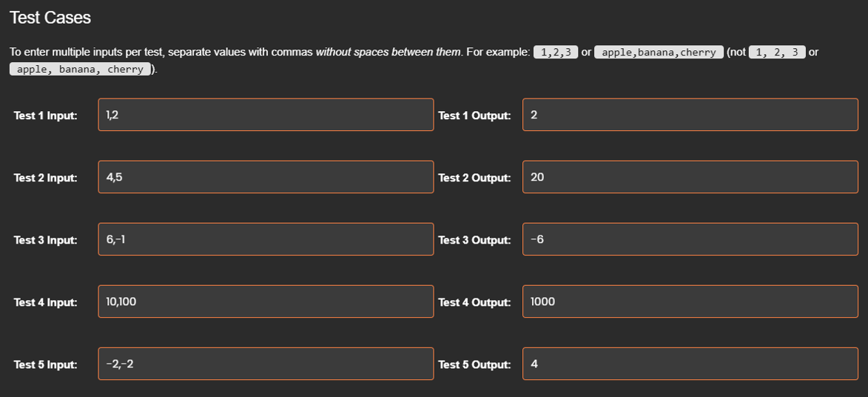This screenshot has height=397, width=868.
Task: Select the Test 4 Input field with 10,100
Action: pyautogui.click(x=265, y=301)
